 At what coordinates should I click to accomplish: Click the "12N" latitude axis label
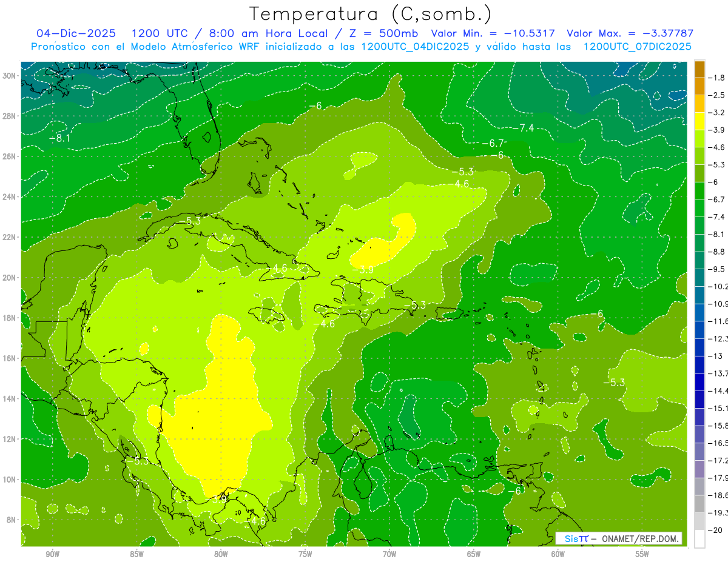[x=9, y=439]
